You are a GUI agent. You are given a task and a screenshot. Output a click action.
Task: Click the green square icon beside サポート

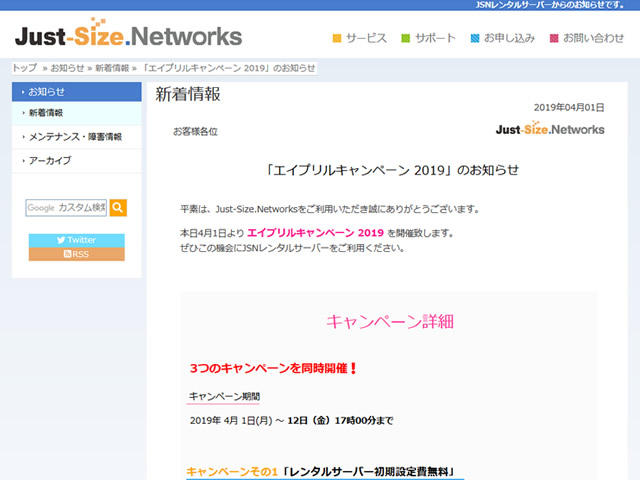405,38
